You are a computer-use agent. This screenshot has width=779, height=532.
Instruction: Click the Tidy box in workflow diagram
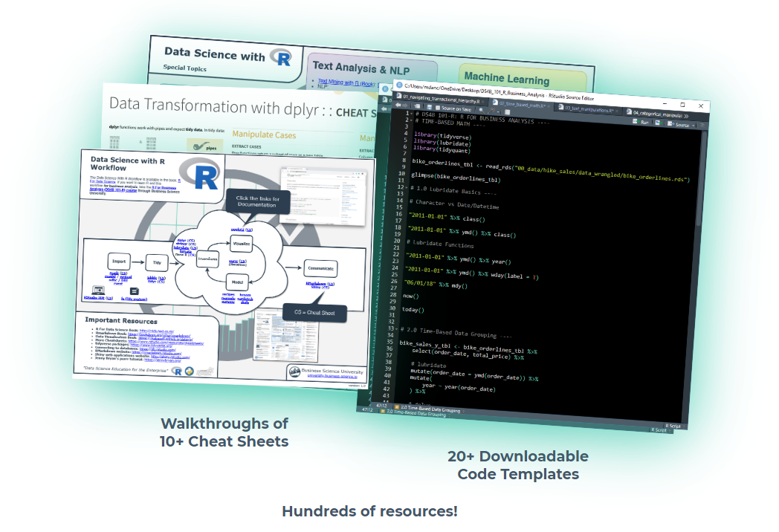[x=157, y=263]
